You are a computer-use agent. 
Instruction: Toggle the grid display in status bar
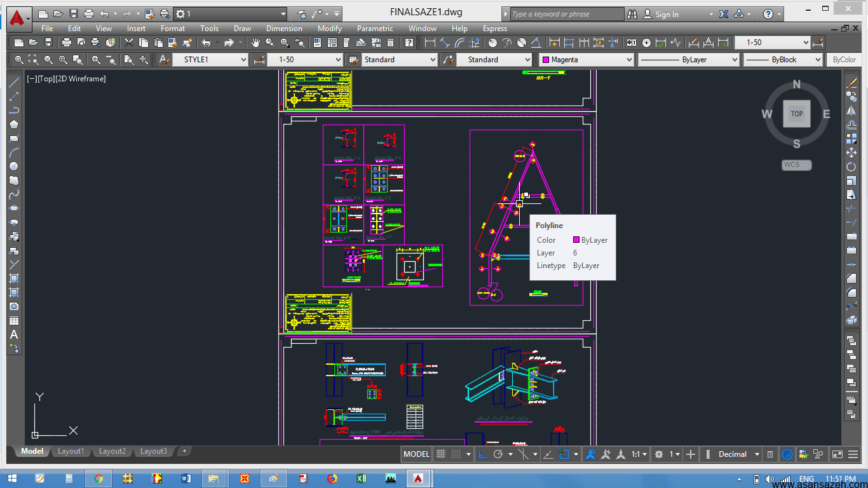point(440,454)
